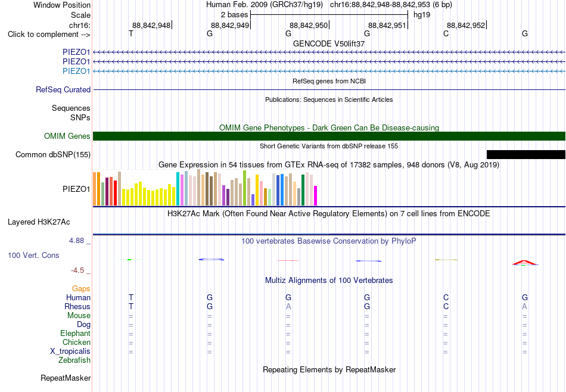This screenshot has width=566, height=392.
Task: Click position label 88,842,950
Action: [x=309, y=25]
